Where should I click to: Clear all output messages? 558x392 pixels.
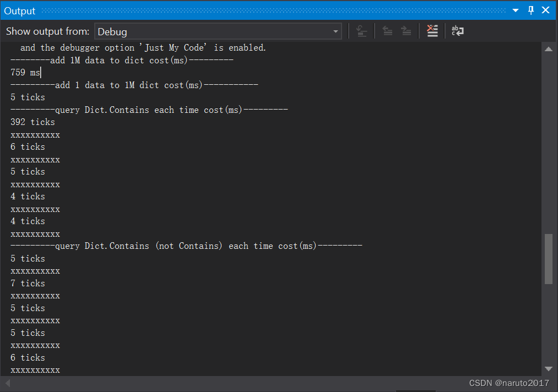click(x=432, y=31)
